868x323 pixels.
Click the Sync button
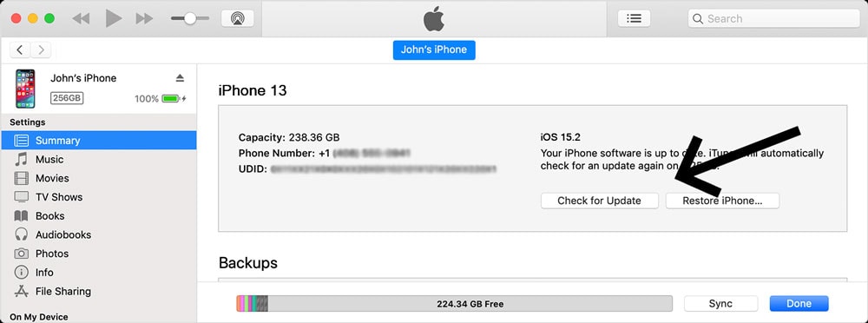pyautogui.click(x=720, y=304)
